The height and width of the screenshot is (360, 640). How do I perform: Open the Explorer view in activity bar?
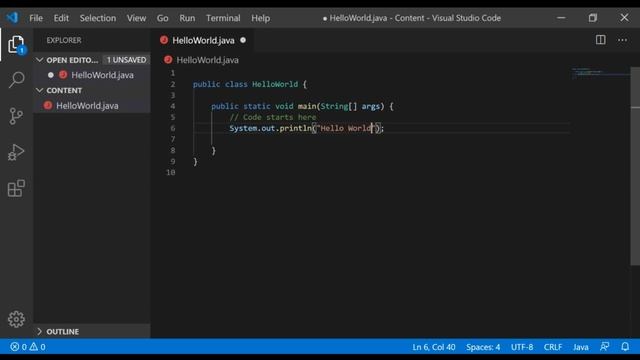coord(16,44)
